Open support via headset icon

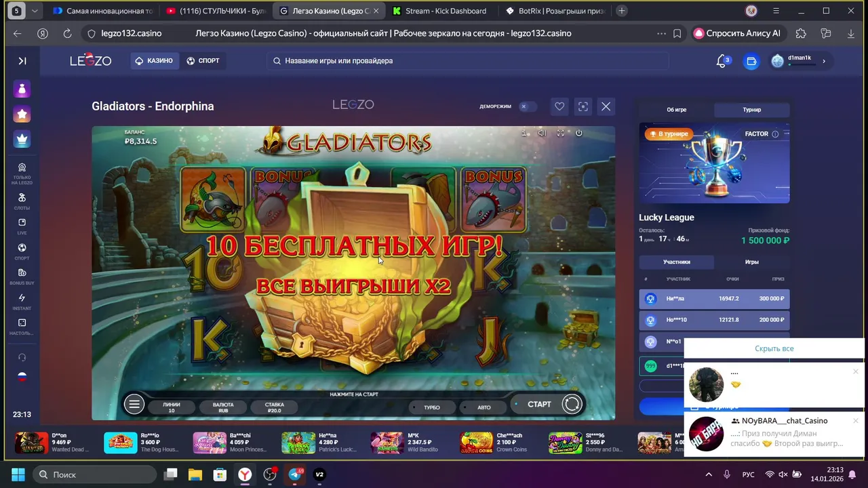click(x=22, y=357)
